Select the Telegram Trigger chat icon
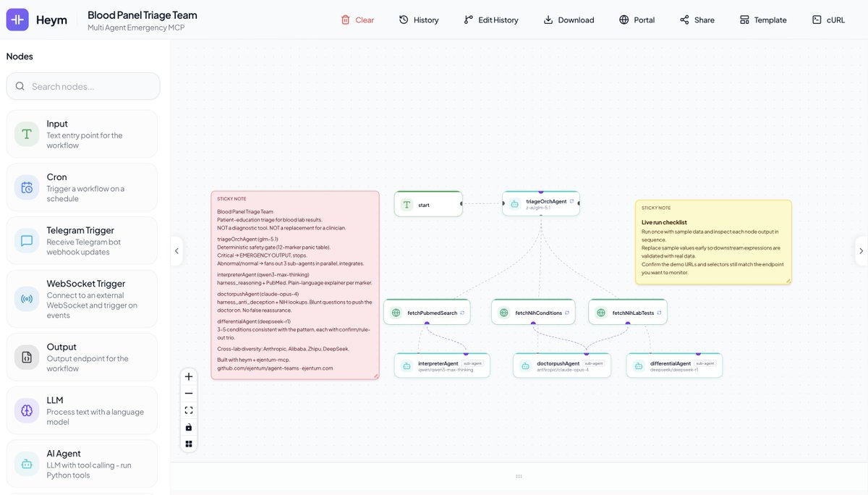This screenshot has width=868, height=495. (27, 241)
